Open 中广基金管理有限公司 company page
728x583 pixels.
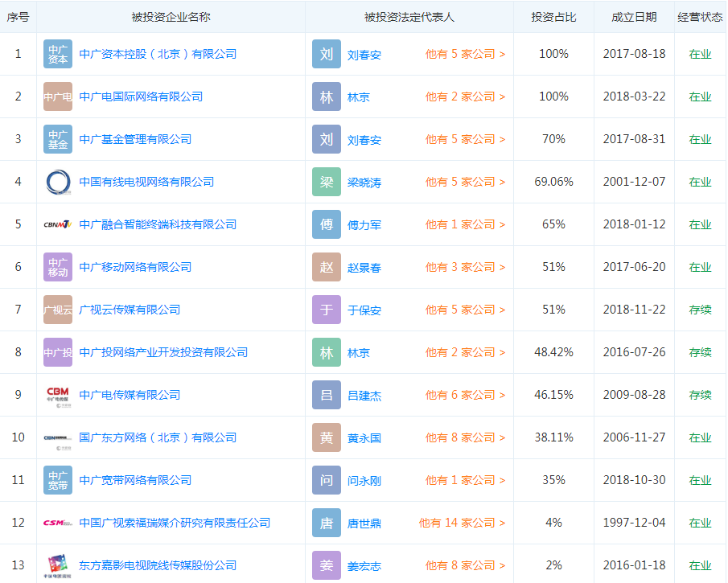point(135,139)
